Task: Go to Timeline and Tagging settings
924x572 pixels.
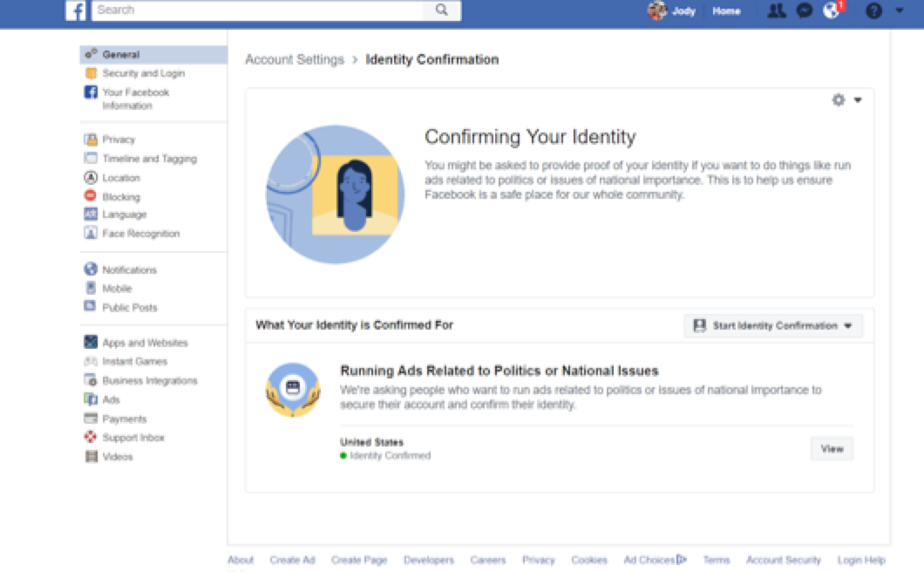Action: click(150, 159)
